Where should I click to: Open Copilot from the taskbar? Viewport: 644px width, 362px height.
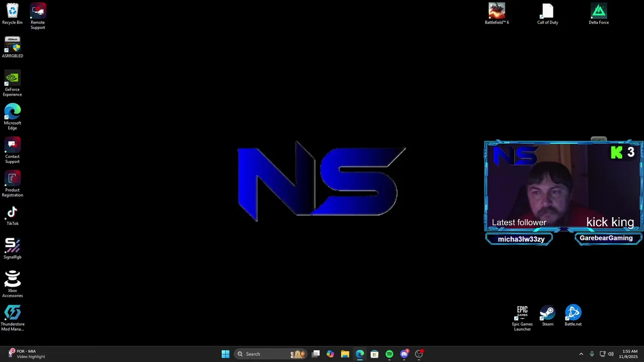pos(331,354)
